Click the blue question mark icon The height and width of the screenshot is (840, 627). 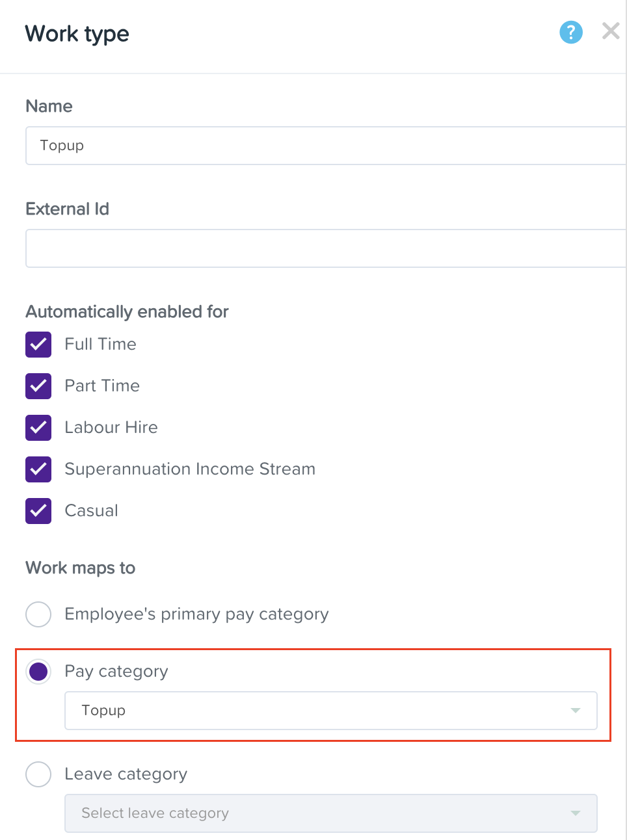tap(571, 33)
